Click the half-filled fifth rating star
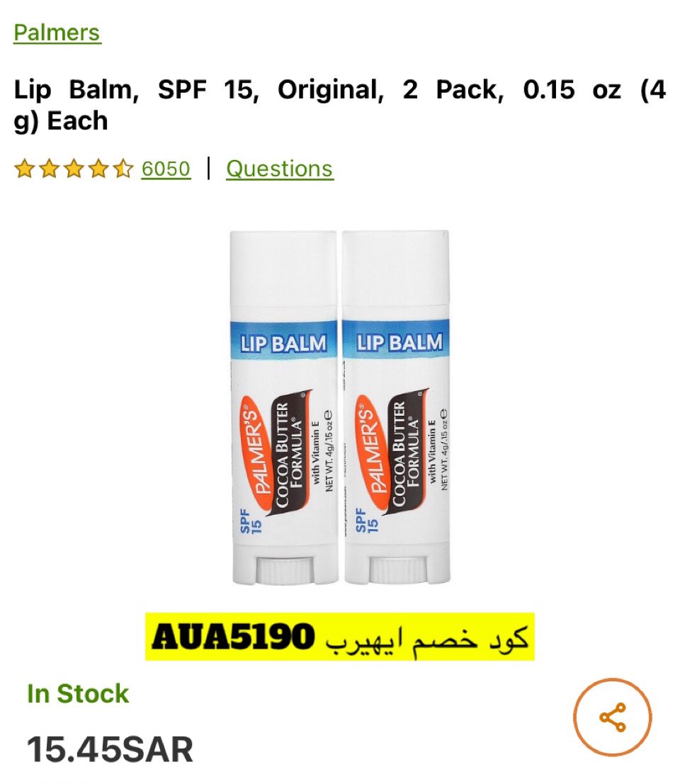Viewport: 680px width, 784px height. (123, 169)
